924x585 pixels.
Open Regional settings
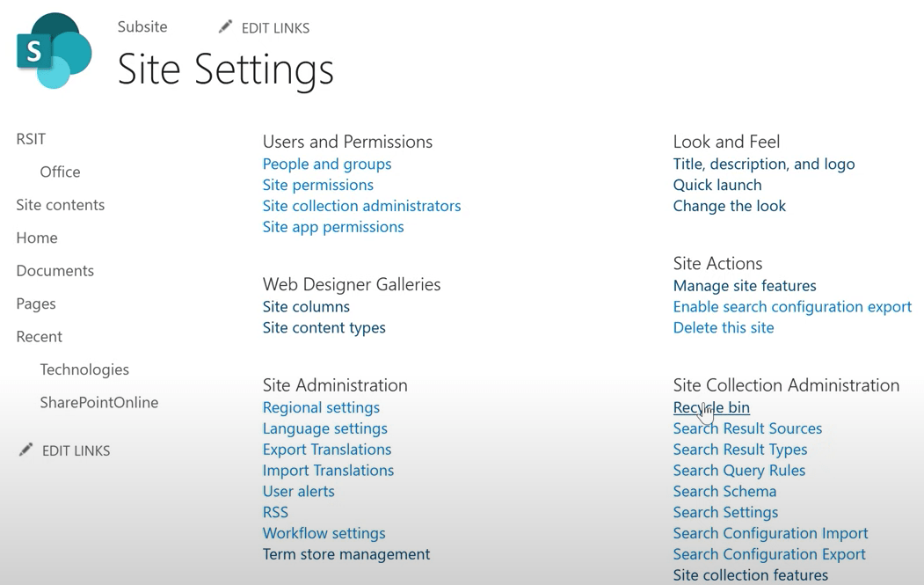click(321, 407)
